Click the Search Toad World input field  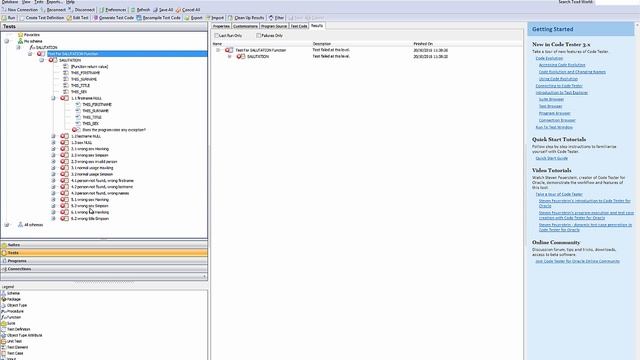tap(617, 2)
